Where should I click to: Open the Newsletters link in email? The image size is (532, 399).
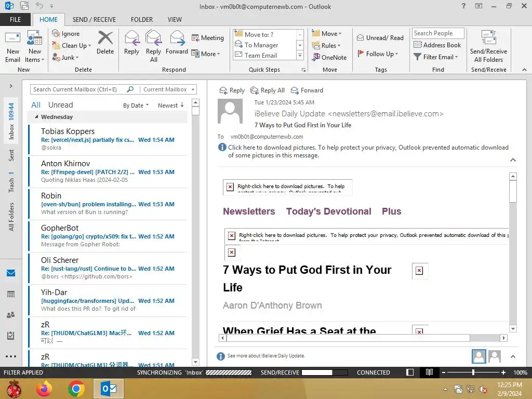249,211
